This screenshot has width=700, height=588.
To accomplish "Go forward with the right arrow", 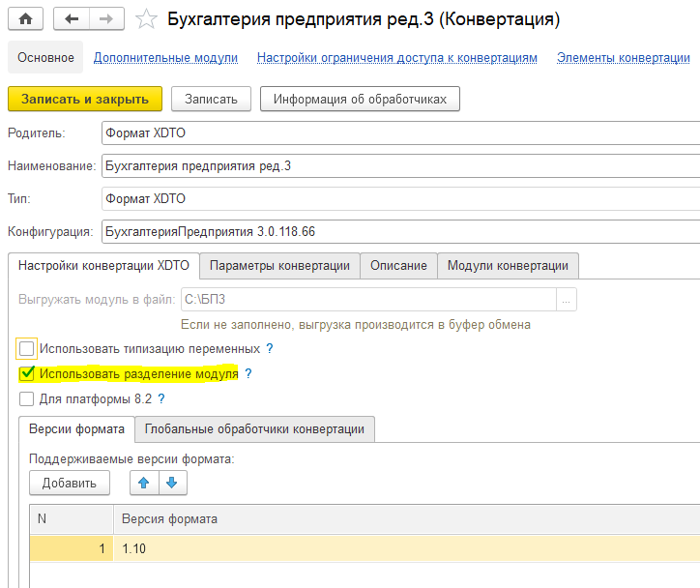I will pos(105,19).
